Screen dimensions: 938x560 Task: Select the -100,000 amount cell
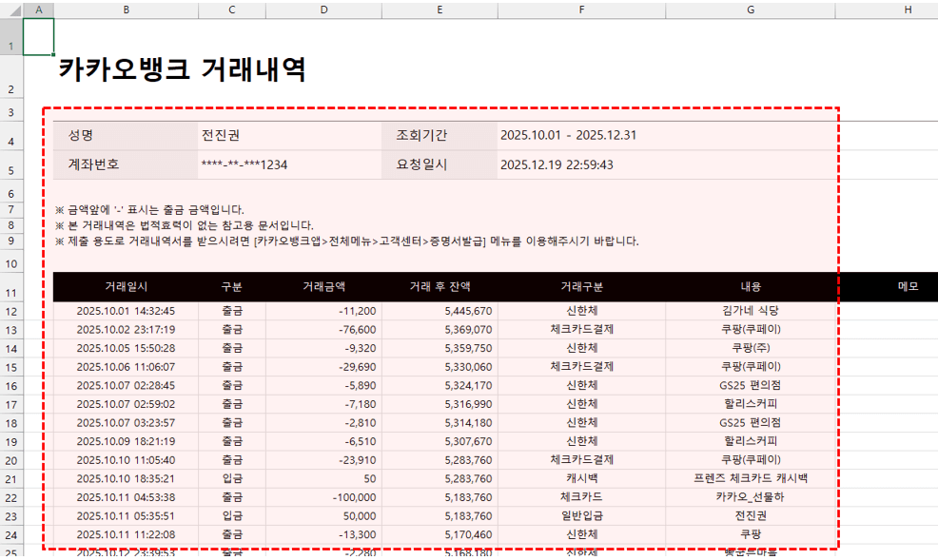(x=322, y=497)
